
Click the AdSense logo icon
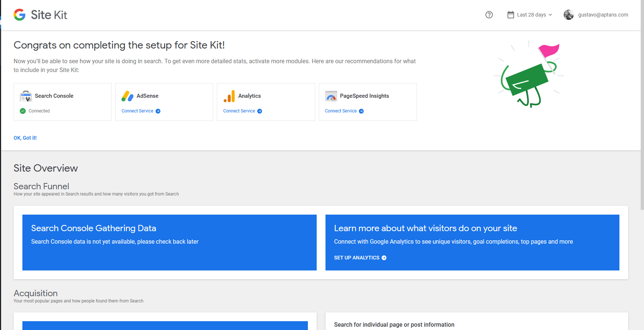pyautogui.click(x=127, y=96)
